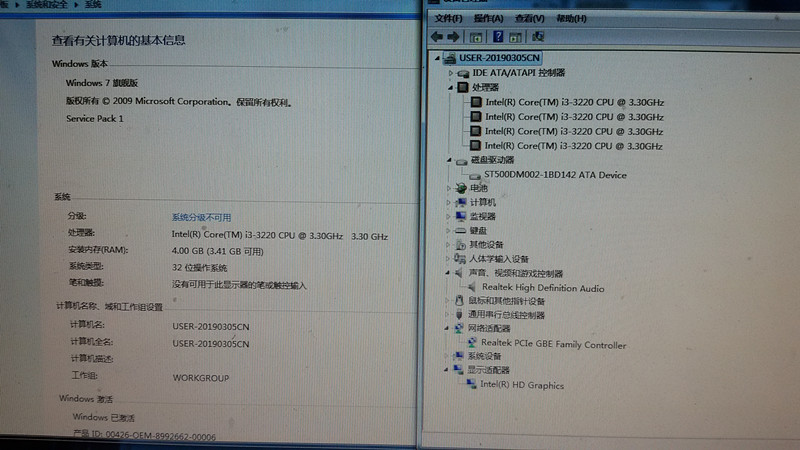Image resolution: width=800 pixels, height=450 pixels.
Task: Select the 其他设备 tree label
Action: 486,245
